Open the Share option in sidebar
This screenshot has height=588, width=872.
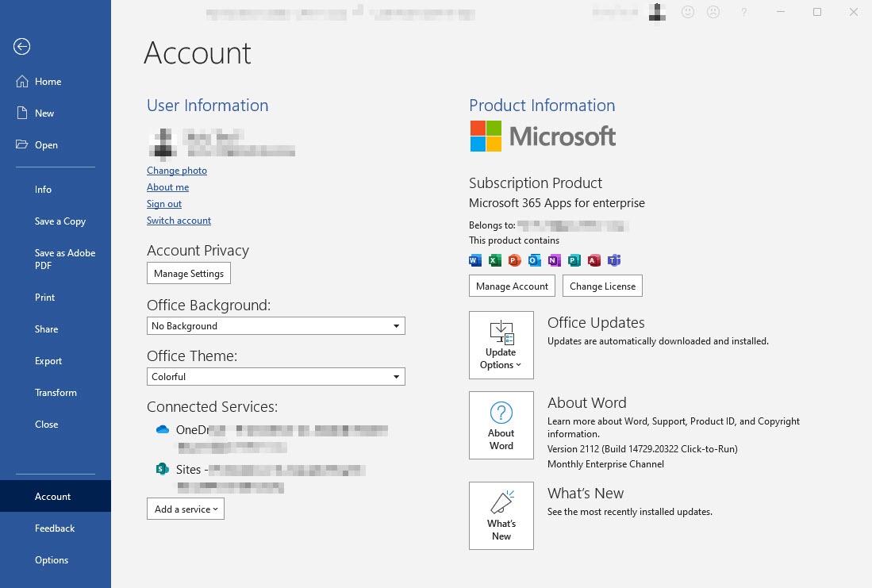(46, 329)
